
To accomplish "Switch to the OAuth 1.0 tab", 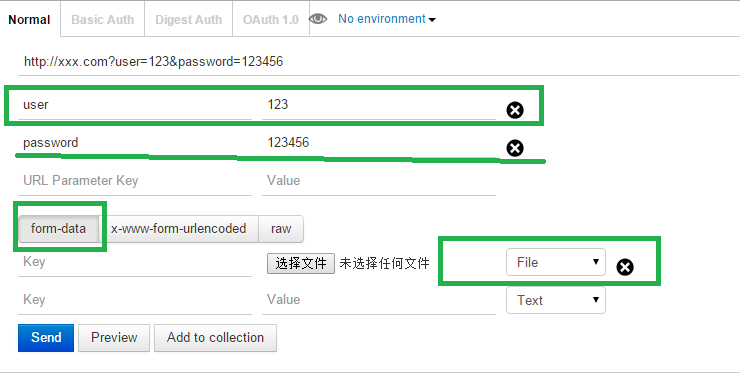I will pyautogui.click(x=270, y=19).
